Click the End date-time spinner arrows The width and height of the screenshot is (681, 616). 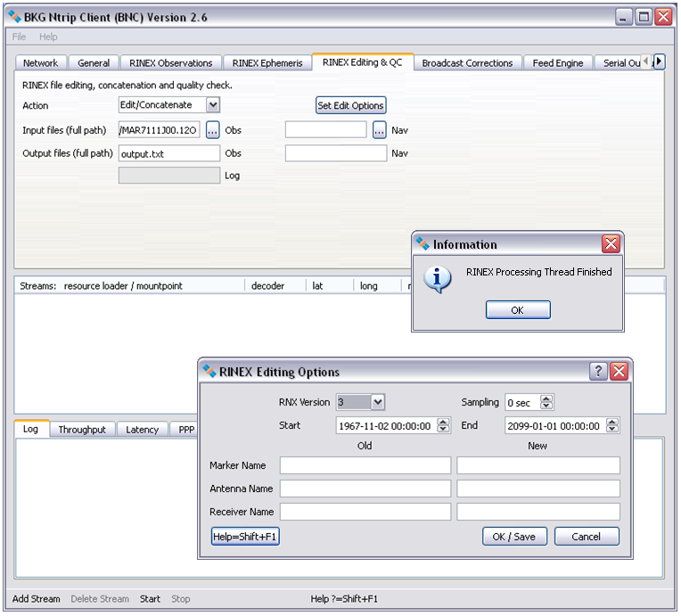click(612, 426)
